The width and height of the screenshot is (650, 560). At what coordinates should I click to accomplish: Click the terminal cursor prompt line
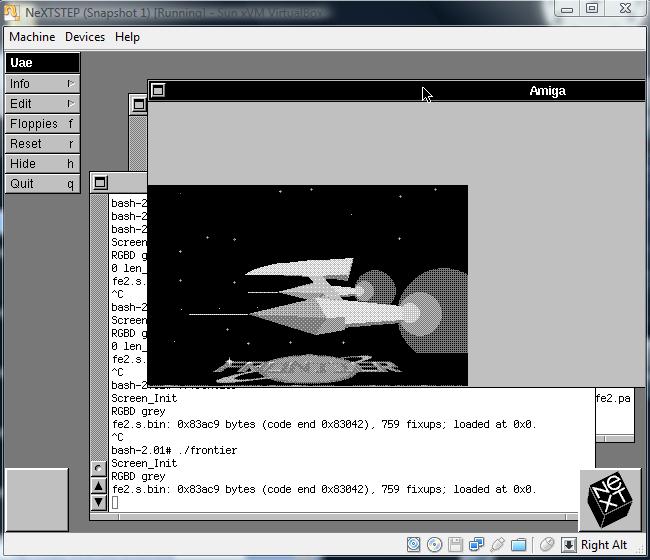115,502
